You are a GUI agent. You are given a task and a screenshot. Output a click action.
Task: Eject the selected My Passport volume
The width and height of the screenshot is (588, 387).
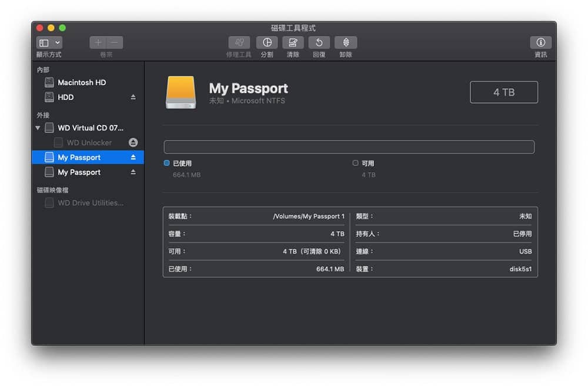pyautogui.click(x=133, y=157)
